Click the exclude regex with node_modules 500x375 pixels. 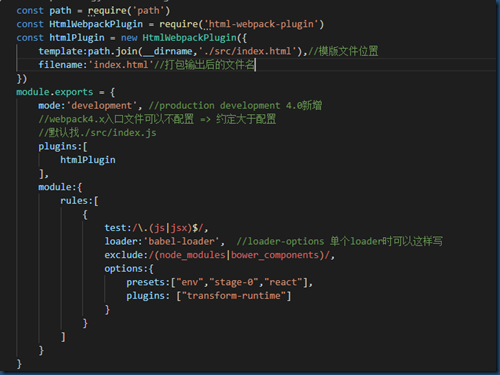coord(239,255)
